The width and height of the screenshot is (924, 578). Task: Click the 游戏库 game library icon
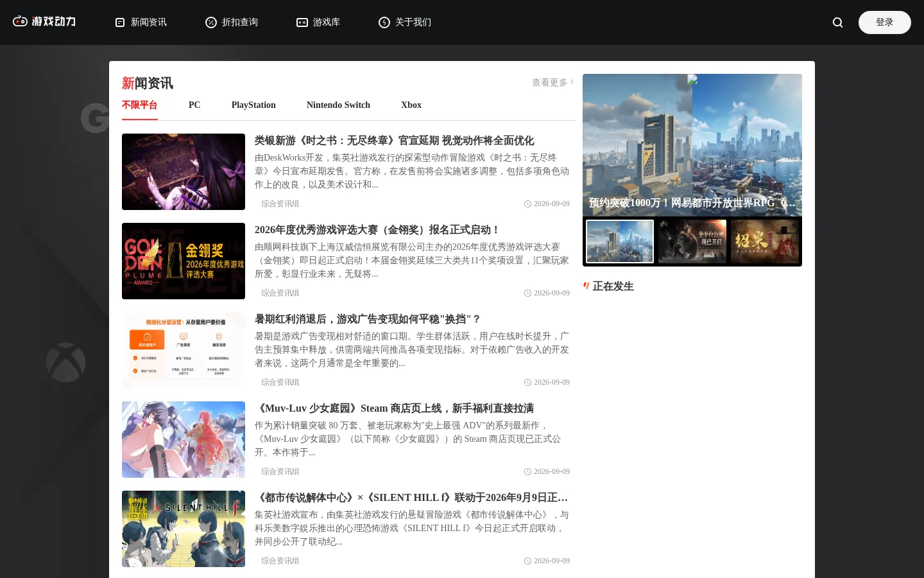302,22
